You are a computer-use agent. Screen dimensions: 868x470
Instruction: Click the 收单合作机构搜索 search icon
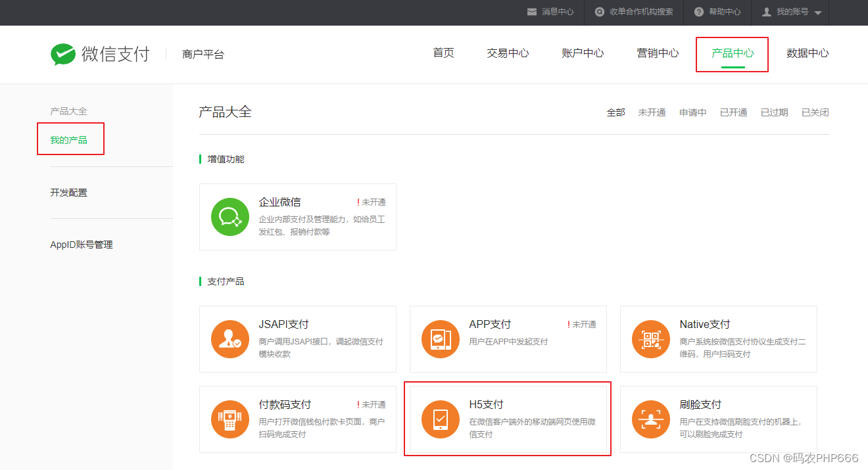tap(598, 11)
